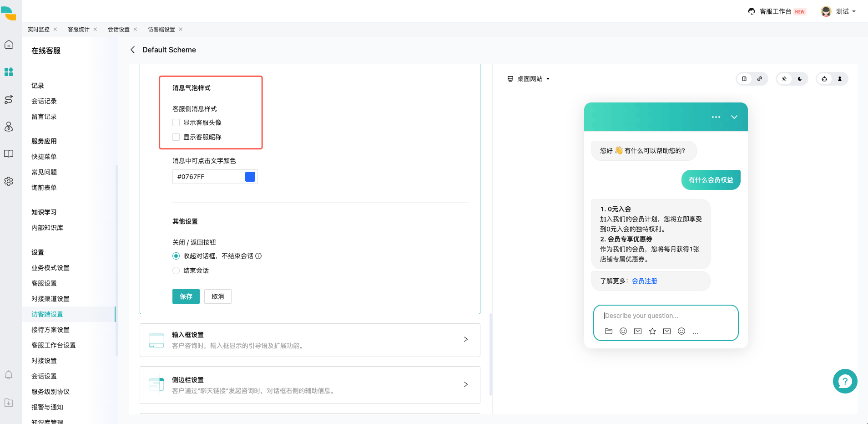Image resolution: width=868 pixels, height=424 pixels.
Task: Go back with the arrow beside Default Scheme
Action: [132, 50]
